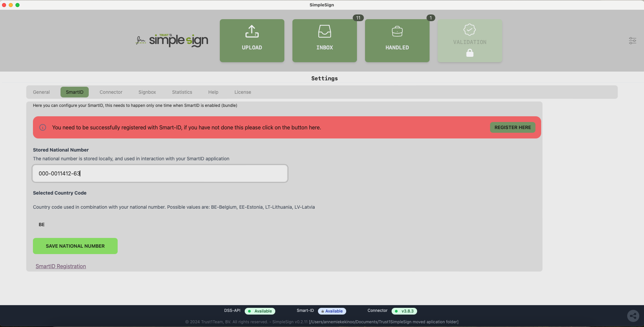Click the Inbox badge showing 11

point(358,18)
